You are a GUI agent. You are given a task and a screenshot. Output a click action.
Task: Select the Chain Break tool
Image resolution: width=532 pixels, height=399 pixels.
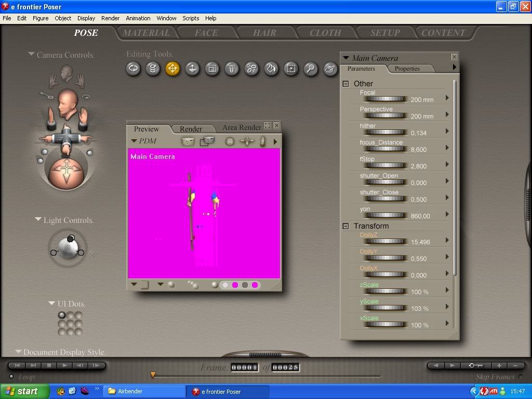coord(251,69)
